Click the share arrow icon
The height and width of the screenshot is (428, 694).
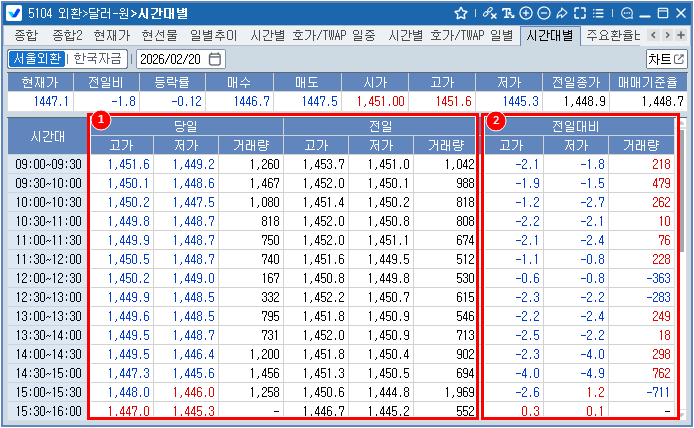point(561,14)
